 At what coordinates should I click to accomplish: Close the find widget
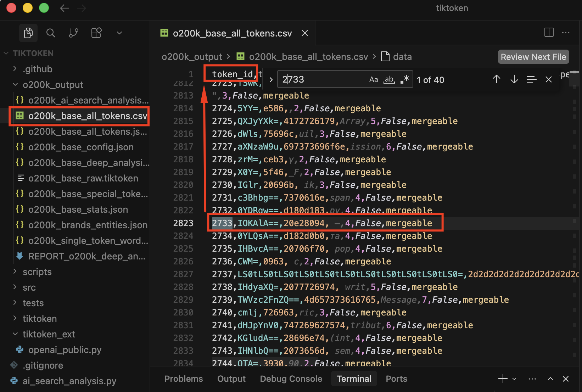tap(548, 79)
